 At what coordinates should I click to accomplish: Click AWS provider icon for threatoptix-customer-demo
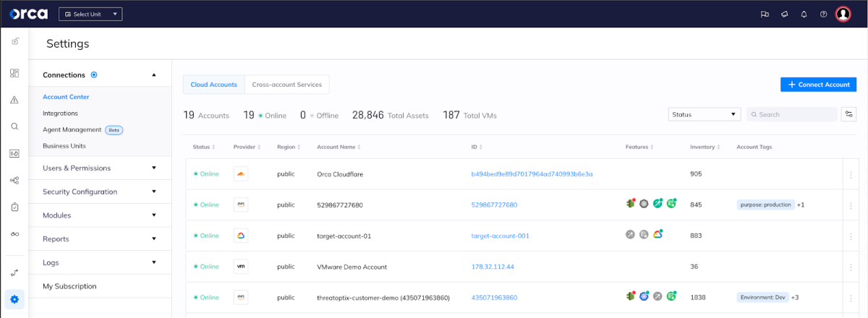pyautogui.click(x=242, y=297)
